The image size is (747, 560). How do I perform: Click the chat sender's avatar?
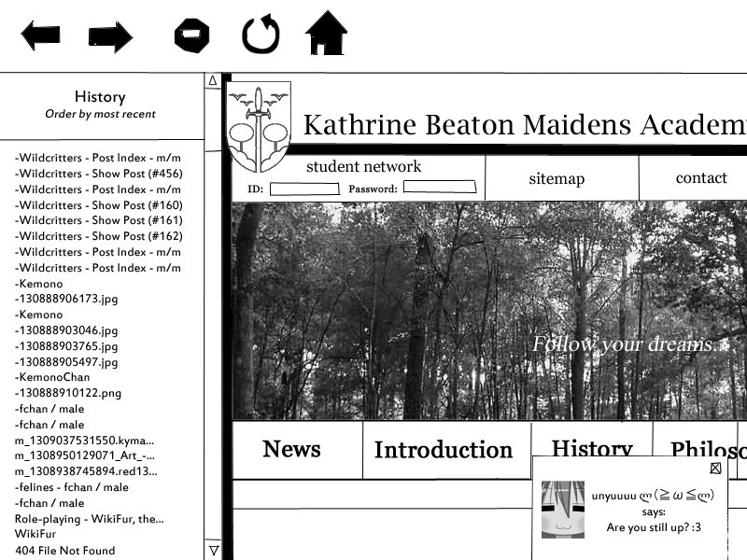(562, 510)
